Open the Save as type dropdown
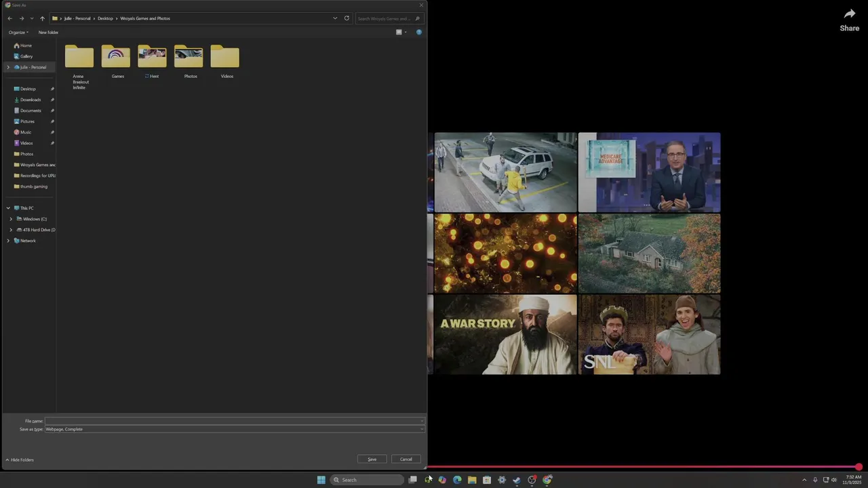The width and height of the screenshot is (868, 488). coord(421,429)
